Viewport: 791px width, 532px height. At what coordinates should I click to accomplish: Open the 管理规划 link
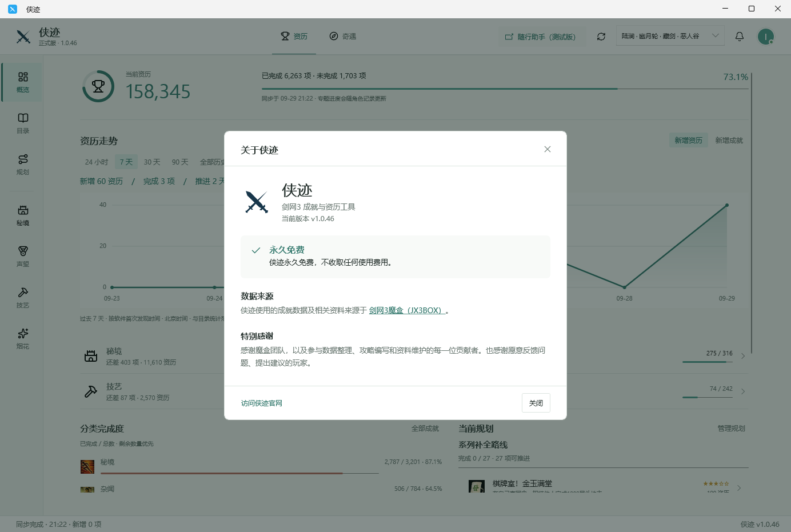pos(732,428)
